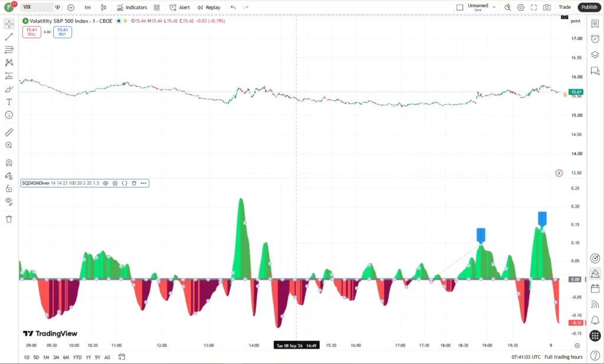Open the Pine pyramid panel icon

coord(595,274)
